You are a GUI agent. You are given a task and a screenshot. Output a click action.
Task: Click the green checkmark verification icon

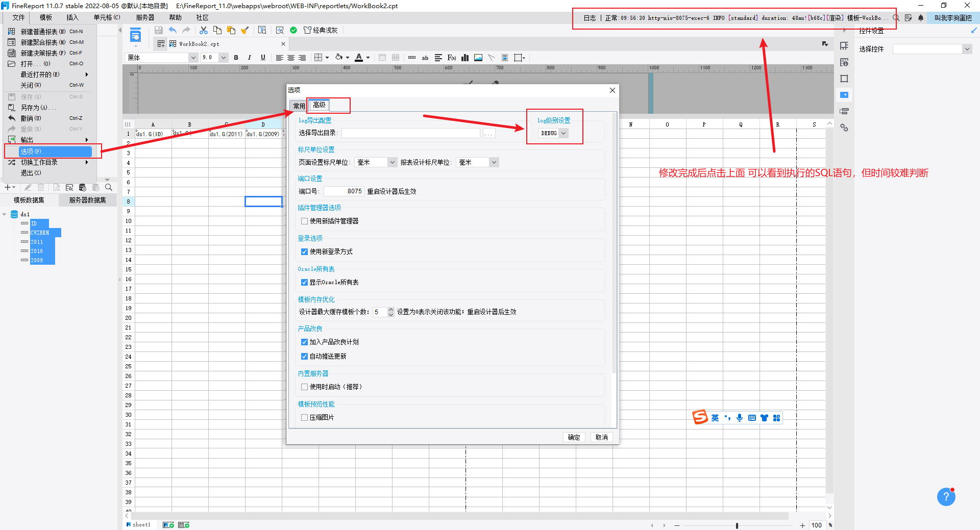point(293,30)
